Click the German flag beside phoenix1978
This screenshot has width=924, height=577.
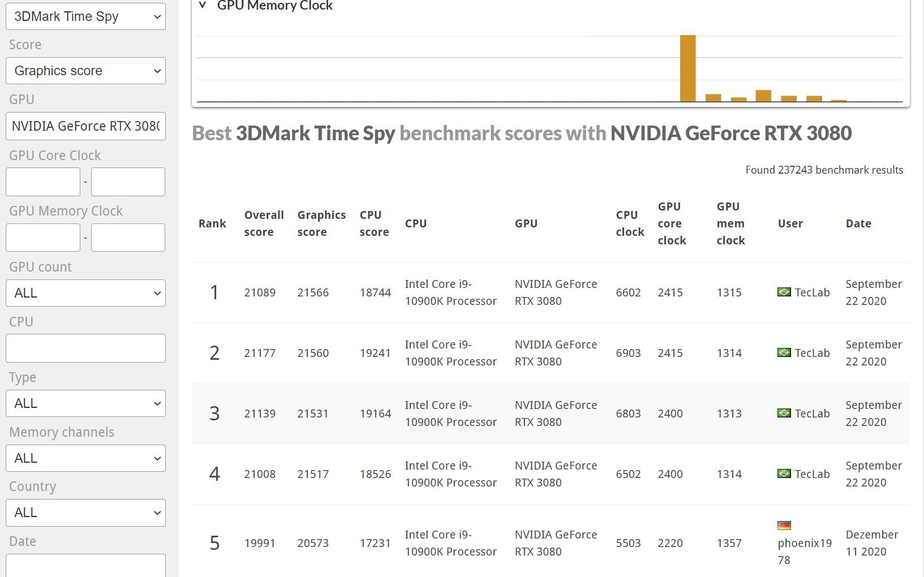pos(784,526)
